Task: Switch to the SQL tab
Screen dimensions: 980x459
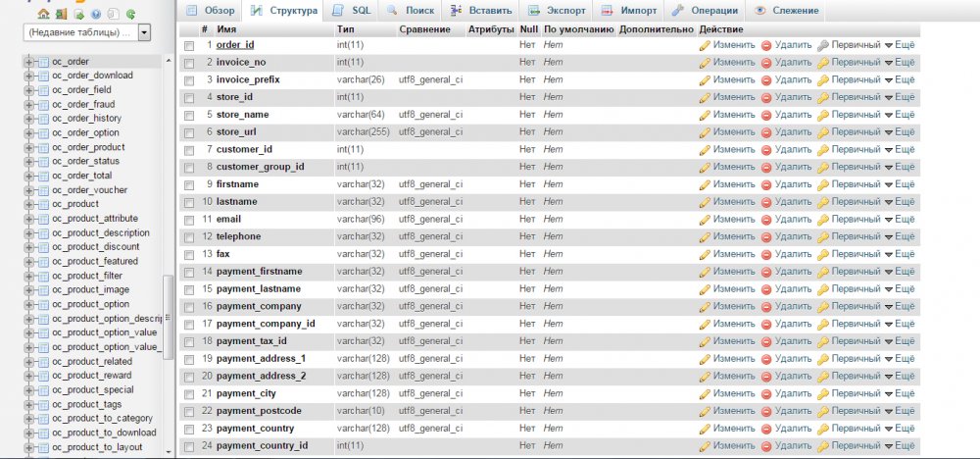Action: click(x=353, y=11)
